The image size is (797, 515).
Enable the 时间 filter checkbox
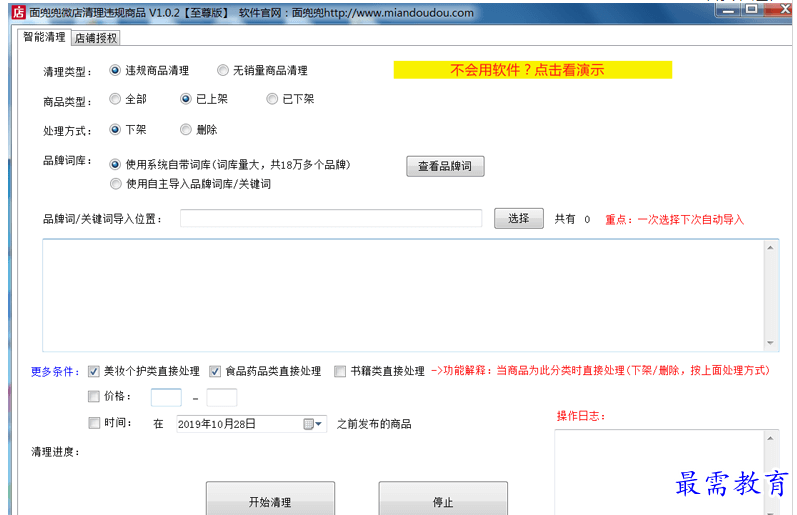point(94,422)
